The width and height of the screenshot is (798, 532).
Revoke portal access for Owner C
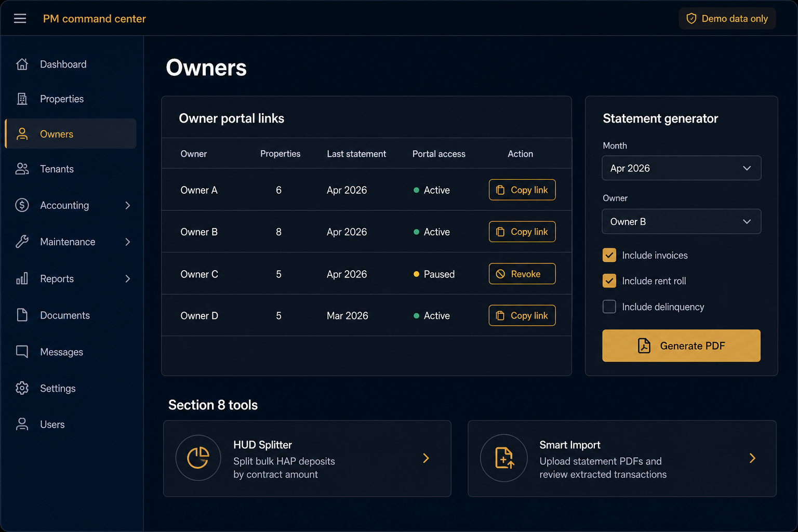click(x=522, y=274)
